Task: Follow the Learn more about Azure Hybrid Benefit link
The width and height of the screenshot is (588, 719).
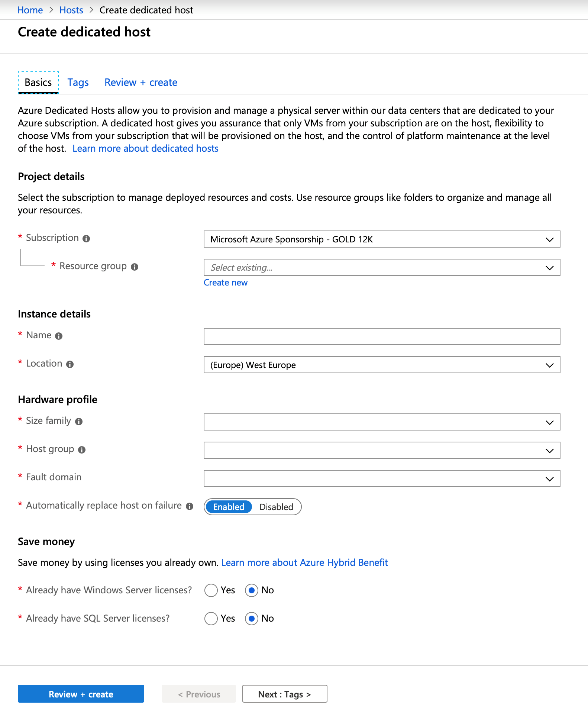Action: click(304, 563)
